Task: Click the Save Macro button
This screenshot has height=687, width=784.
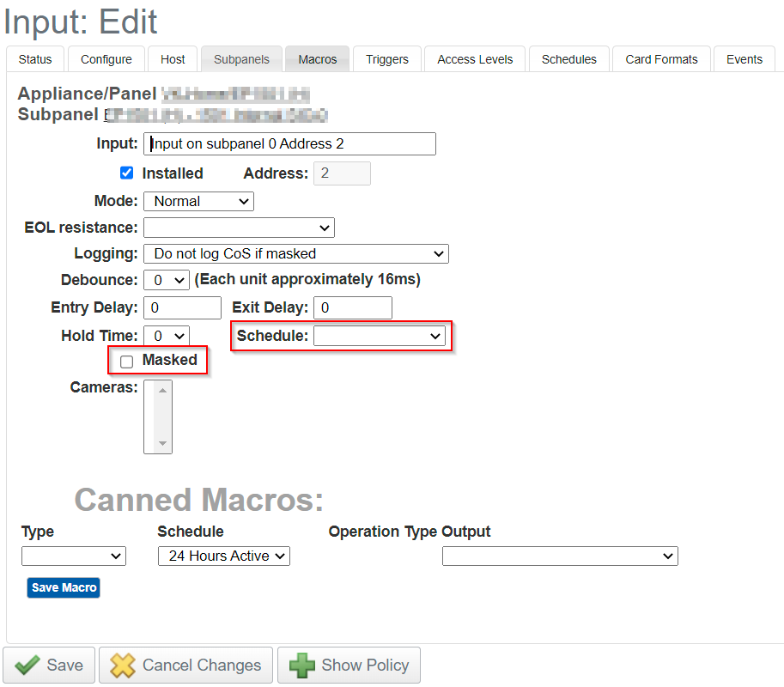Action: (x=63, y=588)
